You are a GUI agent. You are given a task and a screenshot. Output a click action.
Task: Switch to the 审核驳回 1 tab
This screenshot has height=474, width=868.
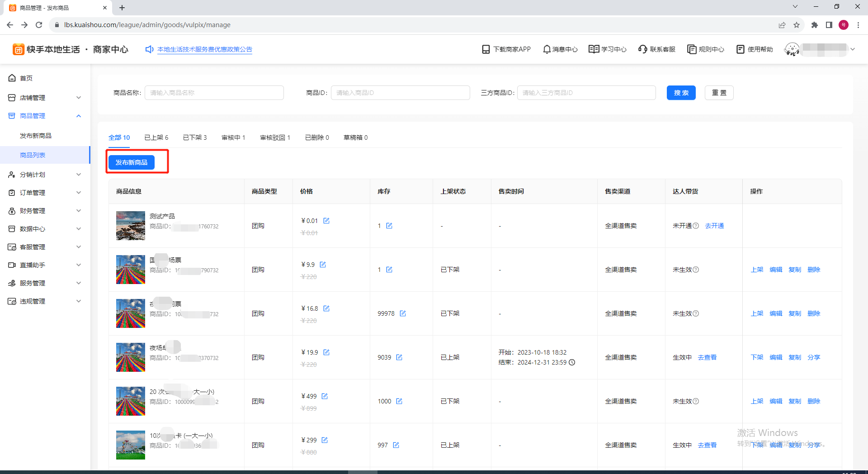click(x=275, y=137)
